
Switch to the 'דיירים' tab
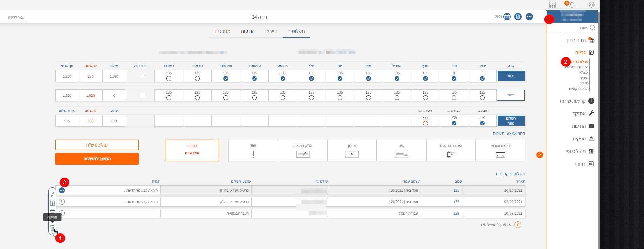[x=271, y=31]
